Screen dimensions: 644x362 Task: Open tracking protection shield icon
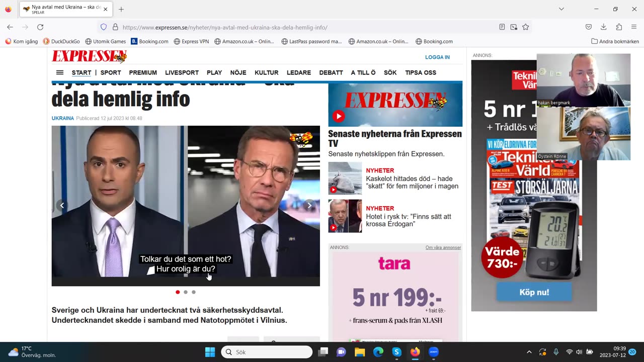coord(104,27)
